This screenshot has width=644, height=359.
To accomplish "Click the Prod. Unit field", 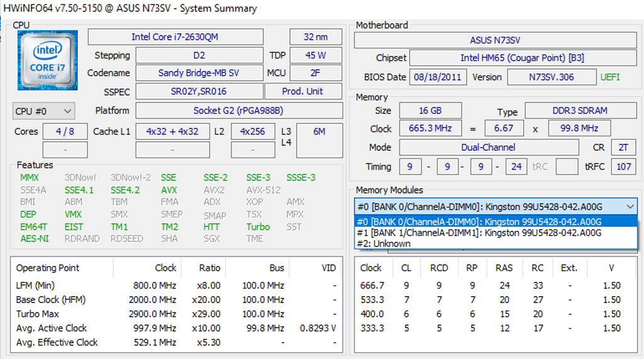I will [303, 91].
